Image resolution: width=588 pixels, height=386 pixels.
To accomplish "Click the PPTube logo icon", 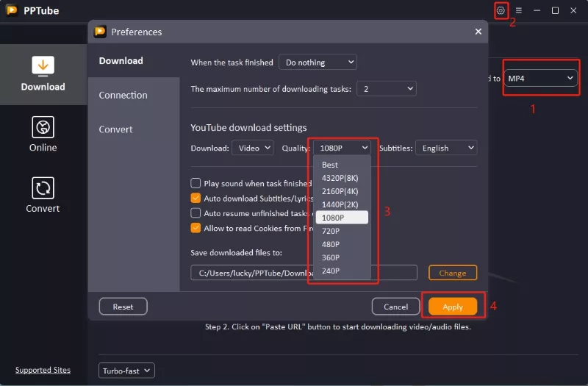I will point(12,10).
